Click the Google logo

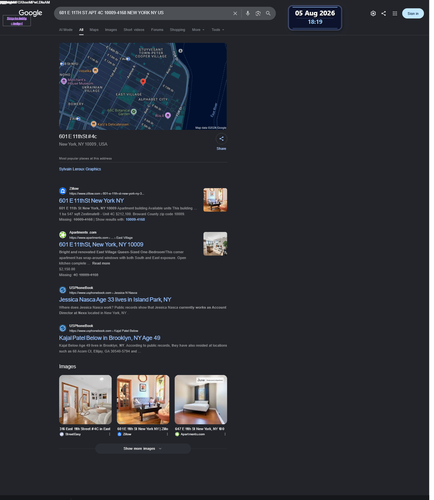(x=30, y=13)
